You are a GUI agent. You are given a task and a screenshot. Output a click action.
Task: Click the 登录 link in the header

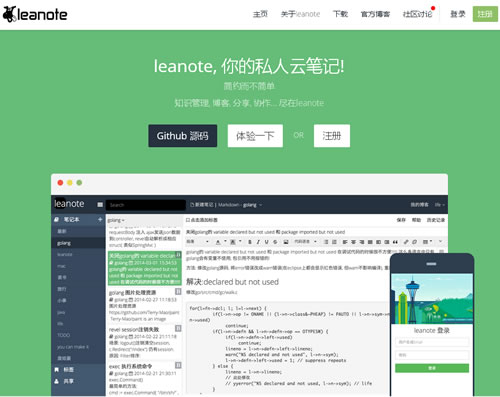point(458,14)
